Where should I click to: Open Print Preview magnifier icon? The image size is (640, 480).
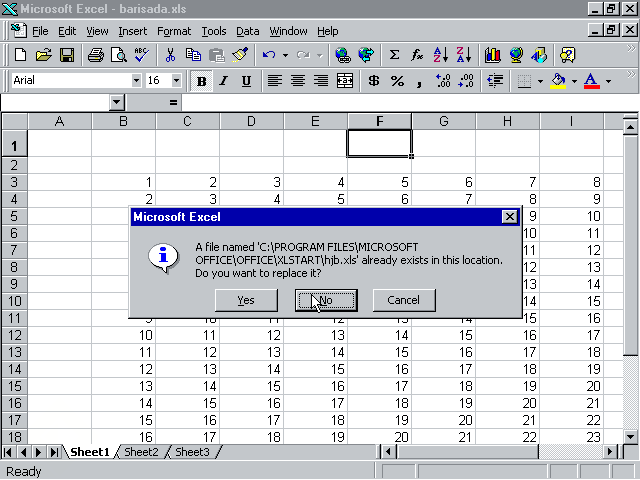119,55
